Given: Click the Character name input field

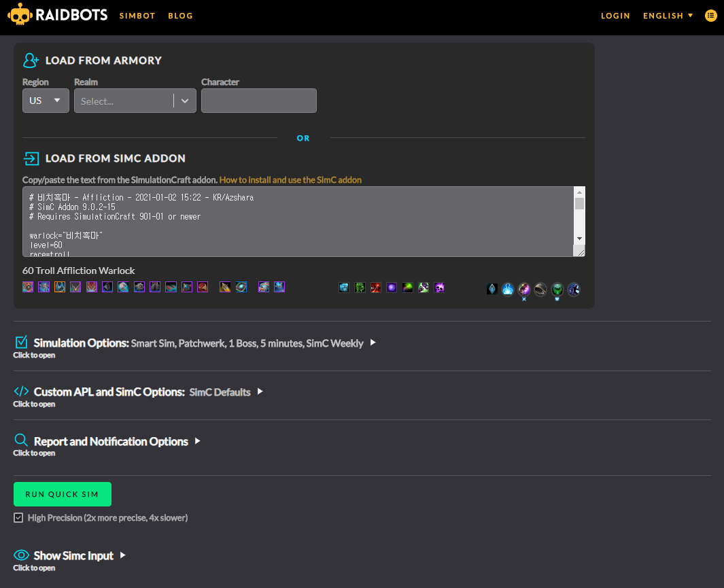Looking at the screenshot, I should coord(259,101).
